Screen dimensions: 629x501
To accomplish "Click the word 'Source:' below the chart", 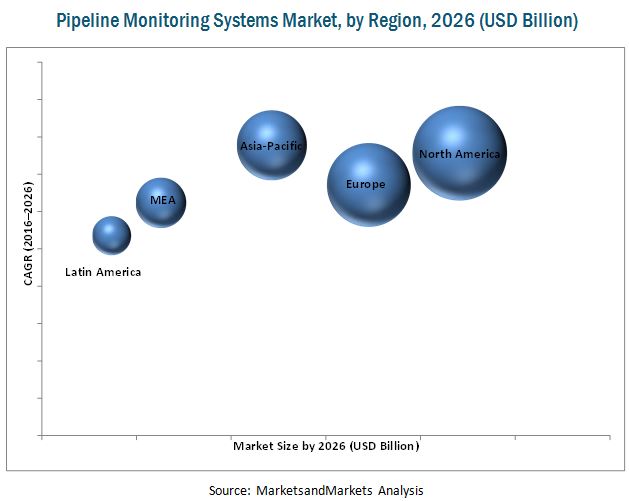I will click(229, 490).
